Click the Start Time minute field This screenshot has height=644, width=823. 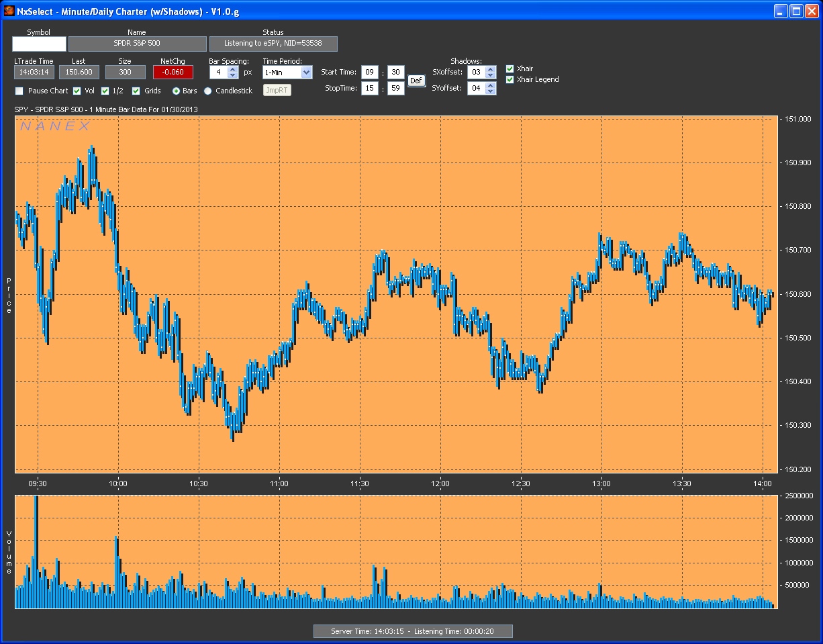396,72
